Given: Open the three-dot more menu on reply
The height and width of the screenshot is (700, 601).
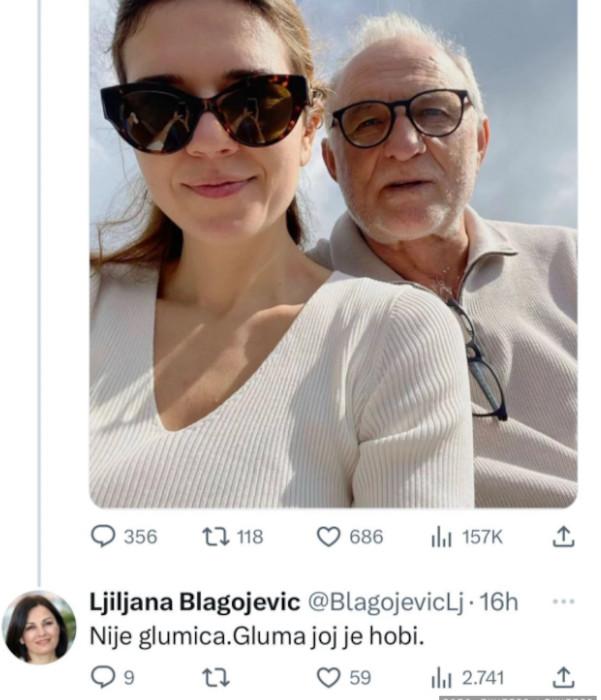Looking at the screenshot, I should pos(563,602).
